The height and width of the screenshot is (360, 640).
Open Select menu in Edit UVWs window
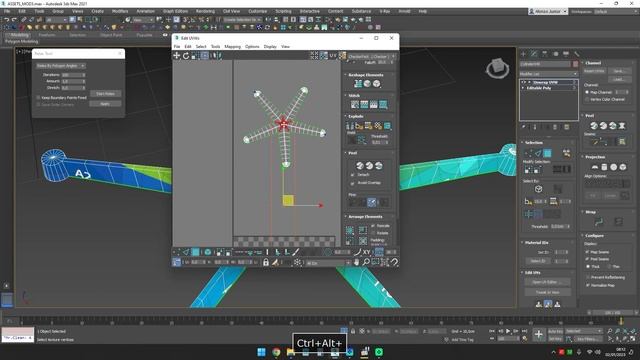(x=201, y=47)
